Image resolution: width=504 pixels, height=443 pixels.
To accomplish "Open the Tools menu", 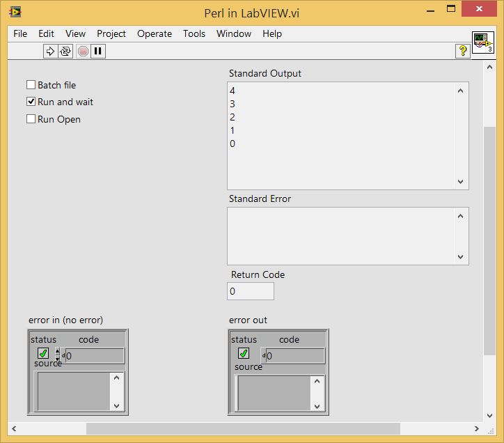I will tap(194, 33).
